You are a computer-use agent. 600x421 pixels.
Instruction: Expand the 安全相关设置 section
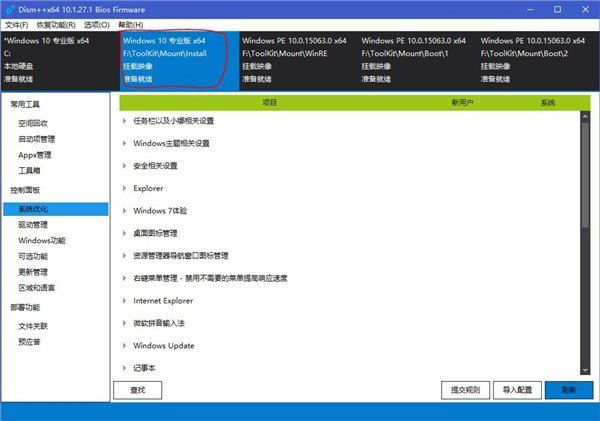(x=155, y=166)
